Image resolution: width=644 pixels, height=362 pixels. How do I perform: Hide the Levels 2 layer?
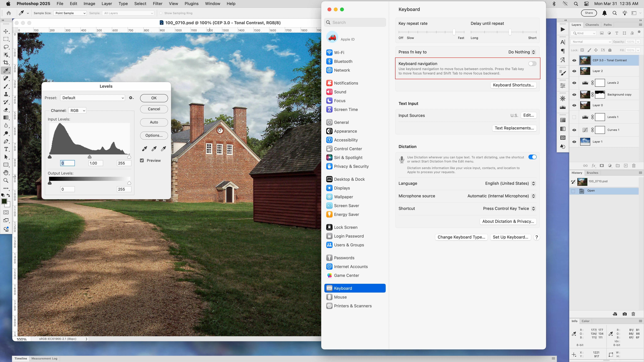pyautogui.click(x=574, y=83)
